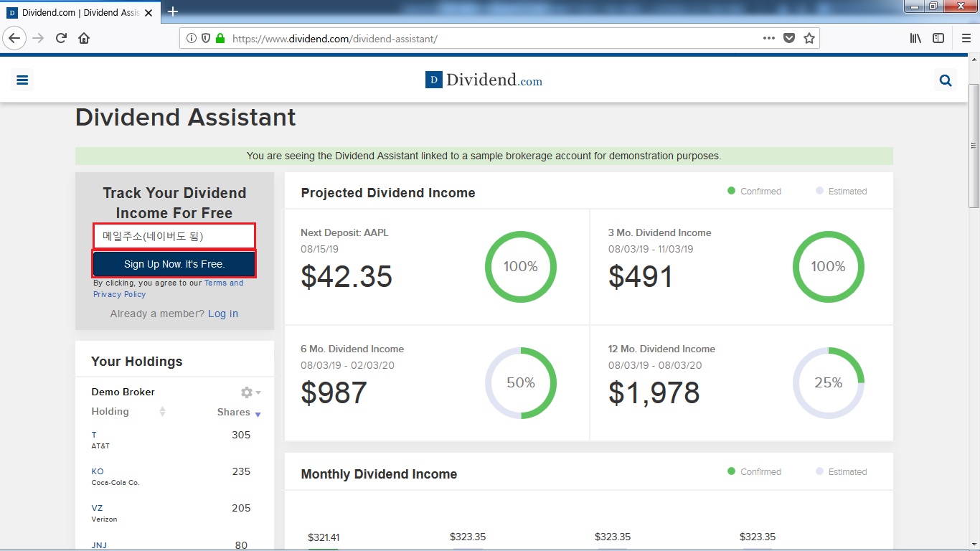
Task: Click the 305 shares value
Action: point(241,435)
